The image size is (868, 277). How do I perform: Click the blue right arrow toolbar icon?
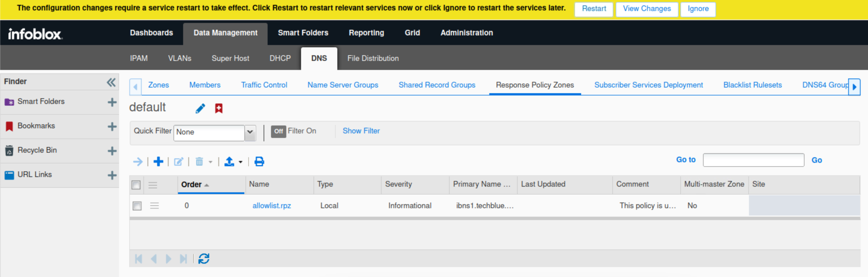(x=137, y=161)
